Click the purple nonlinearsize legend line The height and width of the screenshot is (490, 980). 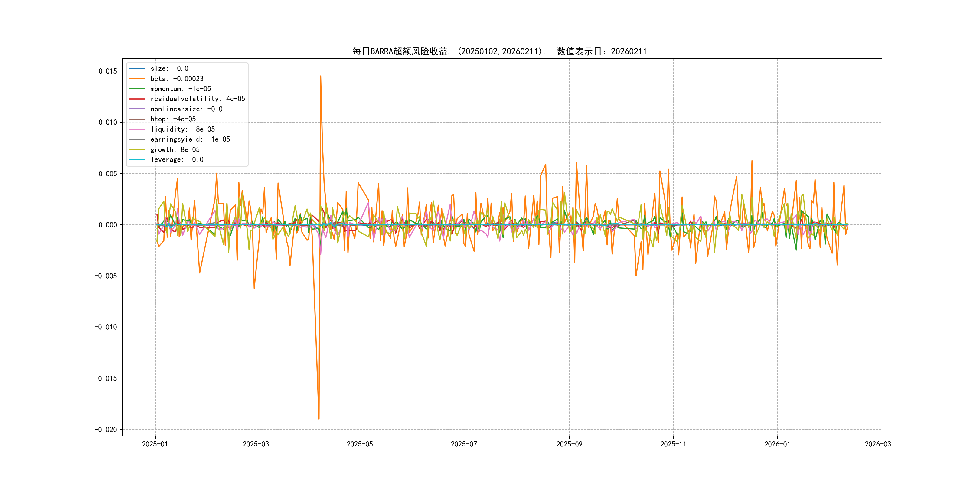click(137, 109)
